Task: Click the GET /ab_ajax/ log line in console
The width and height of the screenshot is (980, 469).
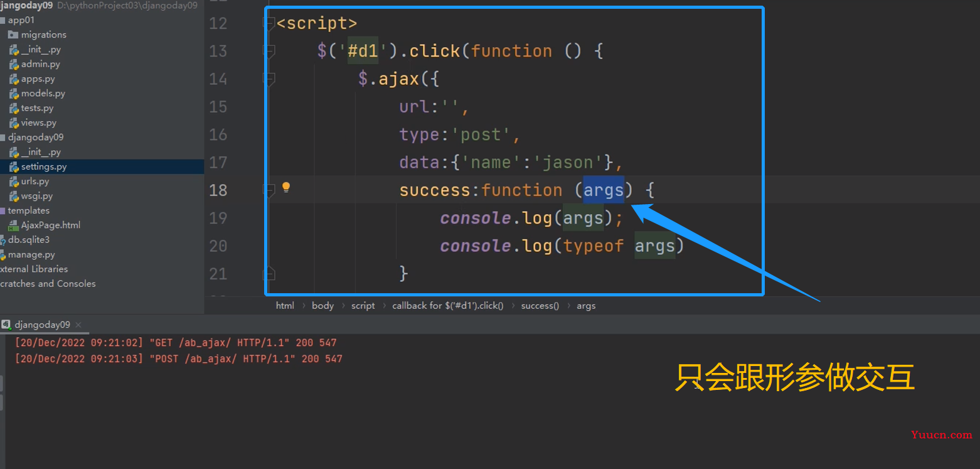Action: (x=176, y=343)
